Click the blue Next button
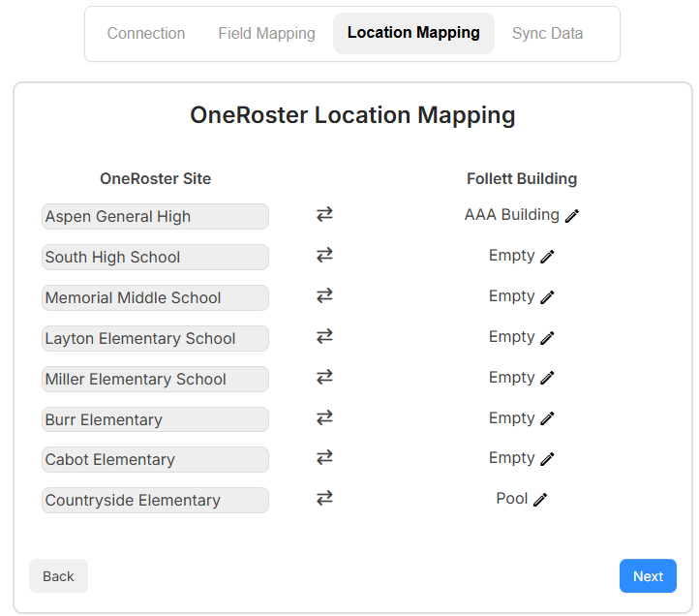Image resolution: width=699 pixels, height=616 pixels. click(648, 576)
